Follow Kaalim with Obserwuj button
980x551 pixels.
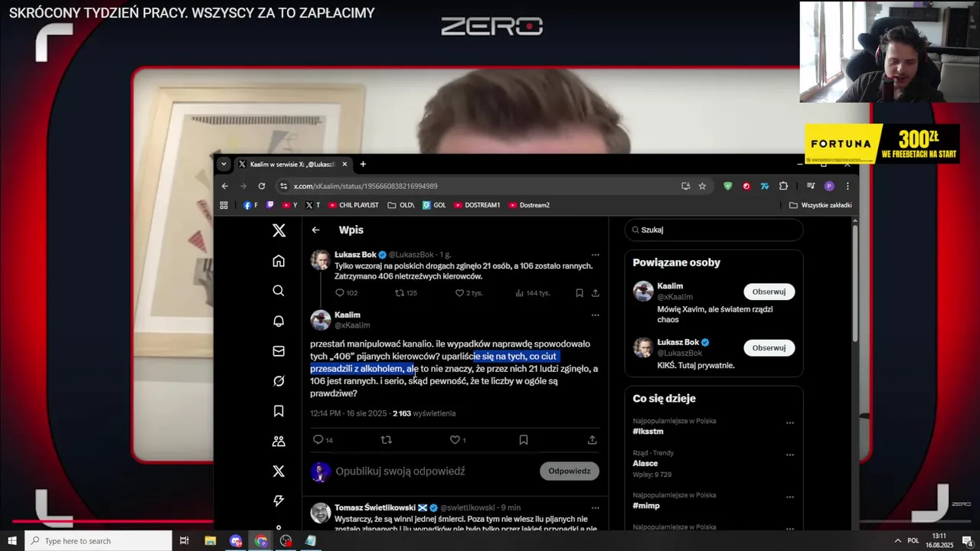[769, 292]
